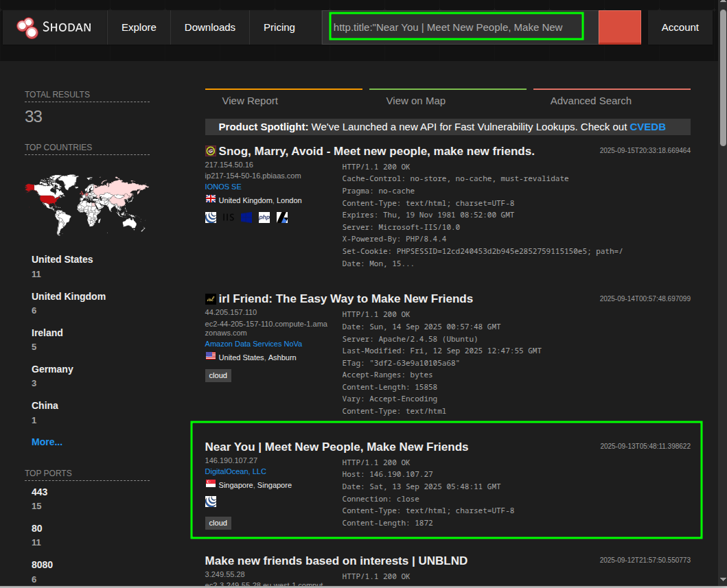Click the Snog, Marry, Avoid favicon
The image size is (727, 588).
point(211,151)
